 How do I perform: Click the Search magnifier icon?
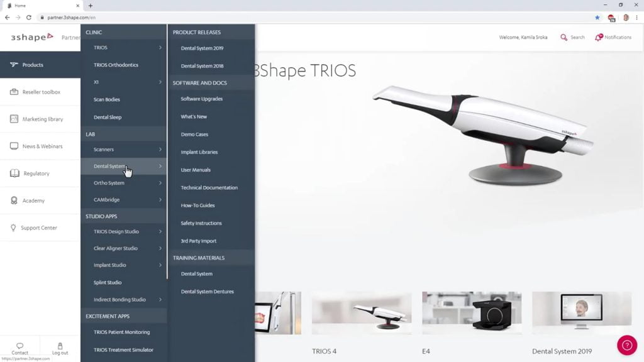point(564,37)
